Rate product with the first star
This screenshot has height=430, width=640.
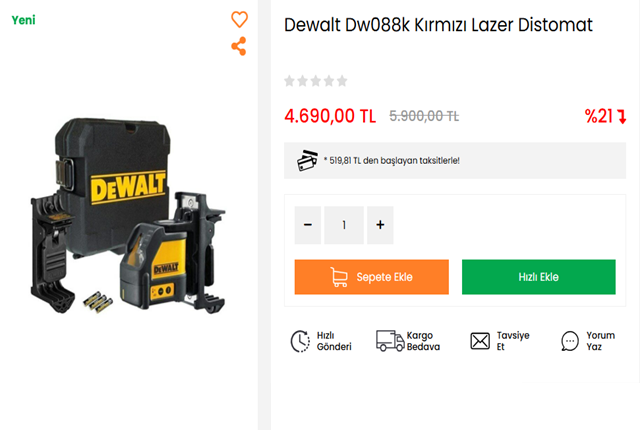(289, 81)
